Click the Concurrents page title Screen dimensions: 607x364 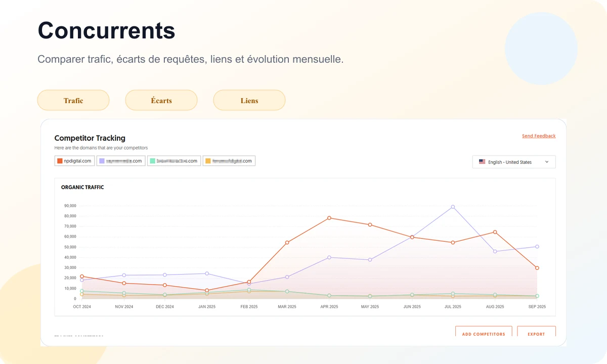[x=107, y=30]
